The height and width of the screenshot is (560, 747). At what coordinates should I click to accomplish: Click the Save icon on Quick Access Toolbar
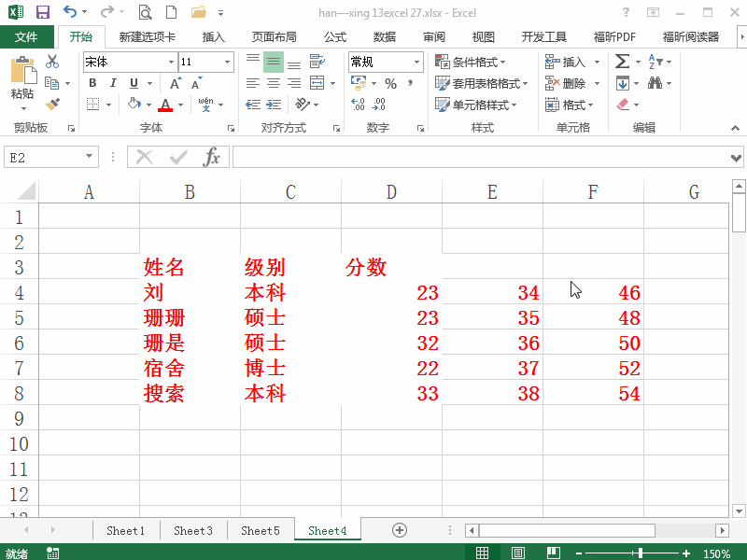tap(42, 11)
